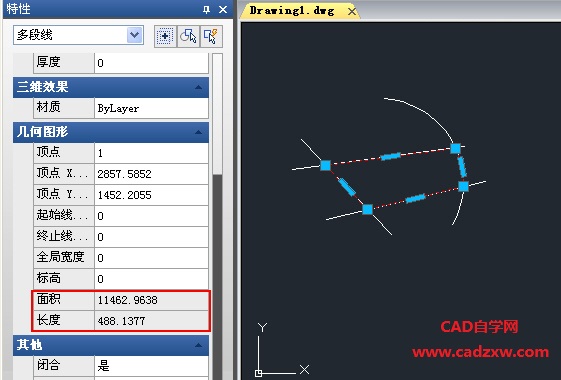Select the 闭合 property label

(49, 365)
